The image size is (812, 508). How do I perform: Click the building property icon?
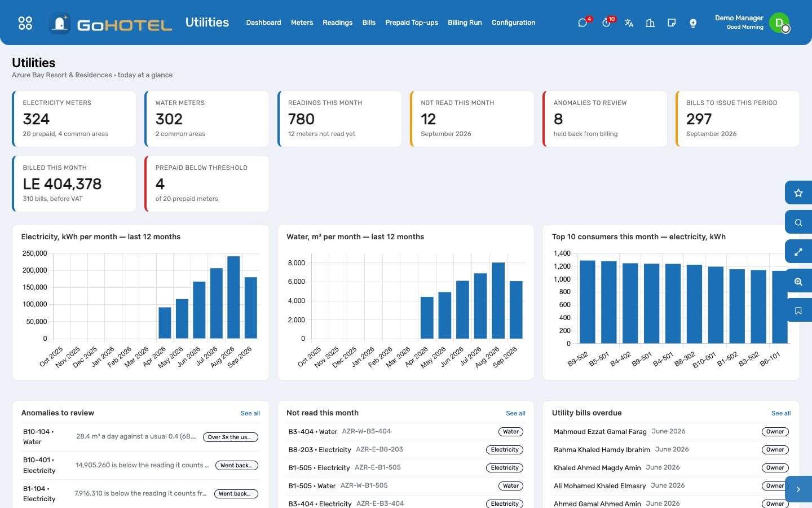click(x=650, y=23)
